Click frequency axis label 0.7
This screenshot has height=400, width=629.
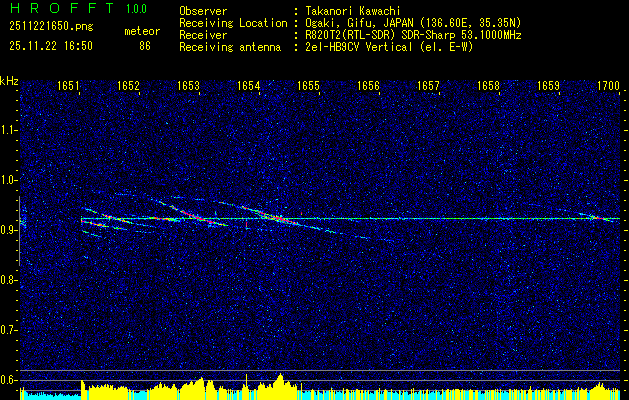pos(9,330)
